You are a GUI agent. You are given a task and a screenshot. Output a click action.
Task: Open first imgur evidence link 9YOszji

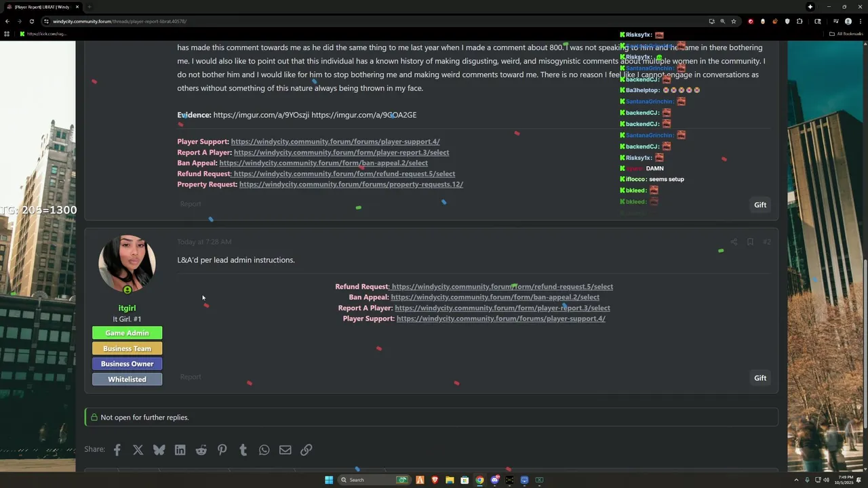coord(261,115)
